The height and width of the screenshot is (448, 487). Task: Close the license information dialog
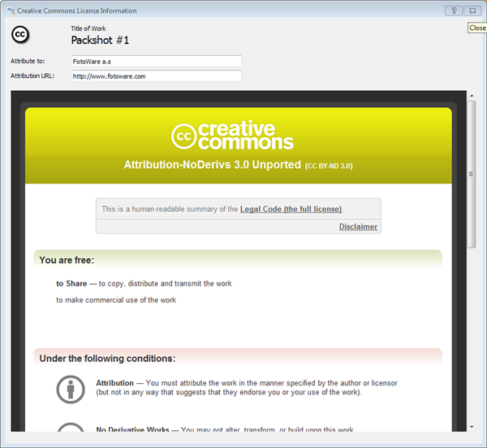point(472,11)
